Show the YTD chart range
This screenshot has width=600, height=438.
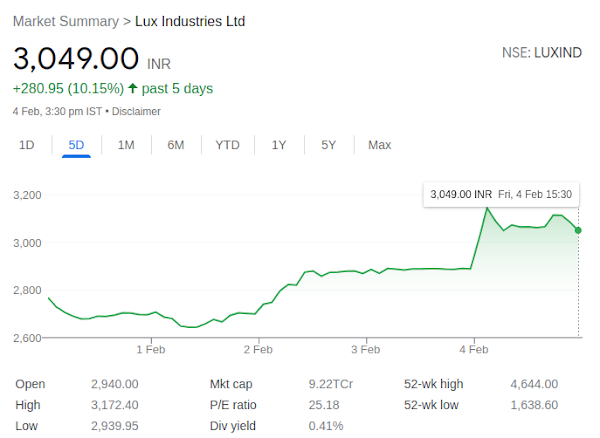pos(227,145)
